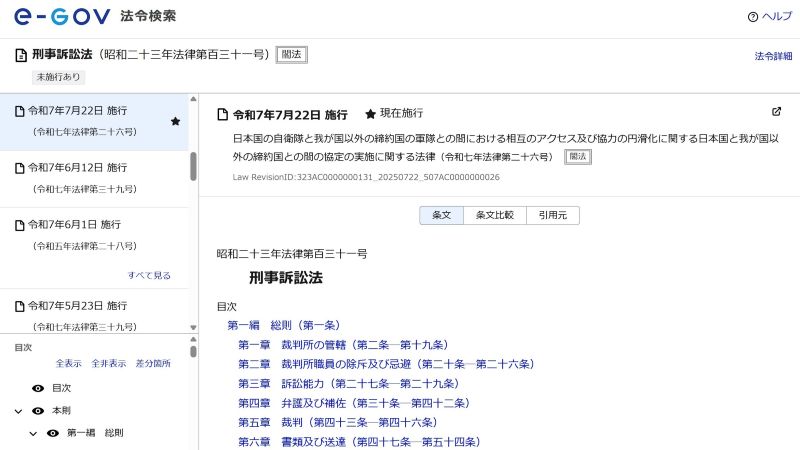Toggle visibility eye for 本則
Image resolution: width=800 pixels, height=450 pixels.
[x=38, y=410]
